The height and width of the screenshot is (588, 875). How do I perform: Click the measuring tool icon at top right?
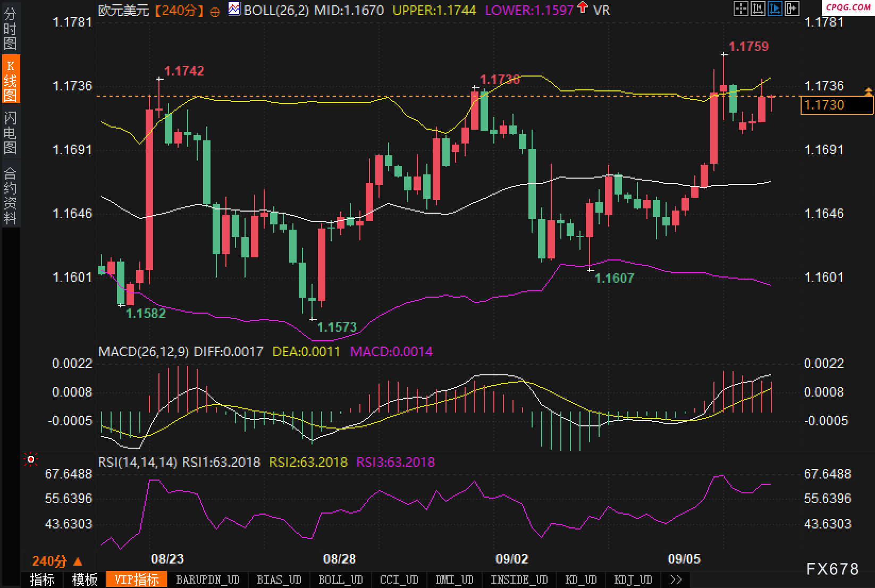(x=758, y=9)
